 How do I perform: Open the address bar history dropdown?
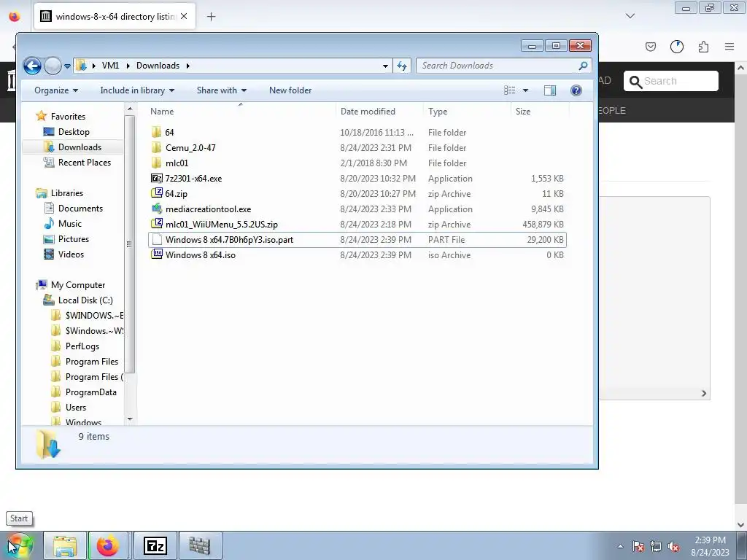point(385,66)
